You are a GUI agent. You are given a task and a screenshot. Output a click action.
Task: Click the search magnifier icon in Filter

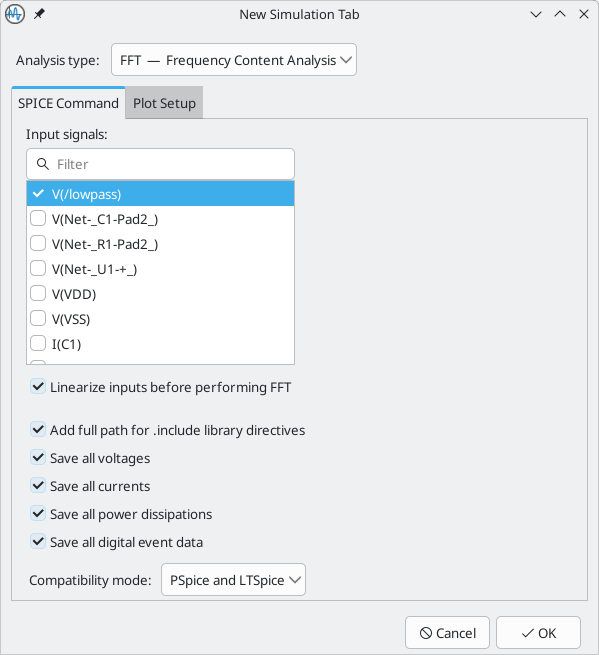pyautogui.click(x=43, y=164)
